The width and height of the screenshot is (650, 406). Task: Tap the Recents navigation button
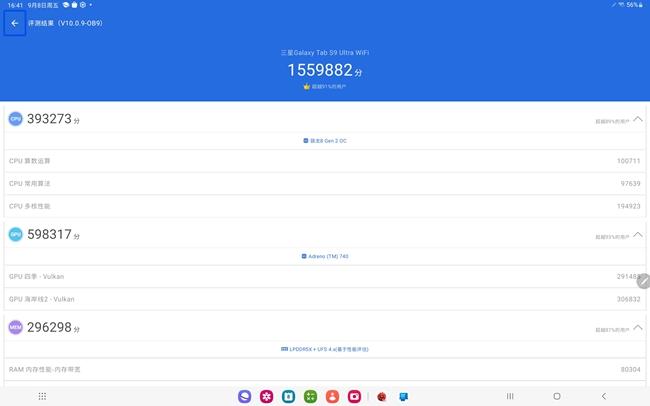[x=510, y=396]
